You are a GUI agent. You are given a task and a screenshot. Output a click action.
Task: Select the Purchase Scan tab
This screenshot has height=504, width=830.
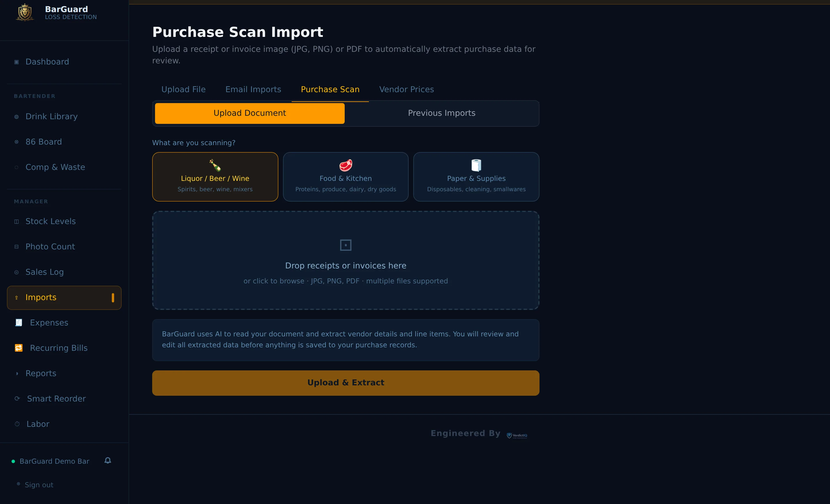[x=330, y=90]
